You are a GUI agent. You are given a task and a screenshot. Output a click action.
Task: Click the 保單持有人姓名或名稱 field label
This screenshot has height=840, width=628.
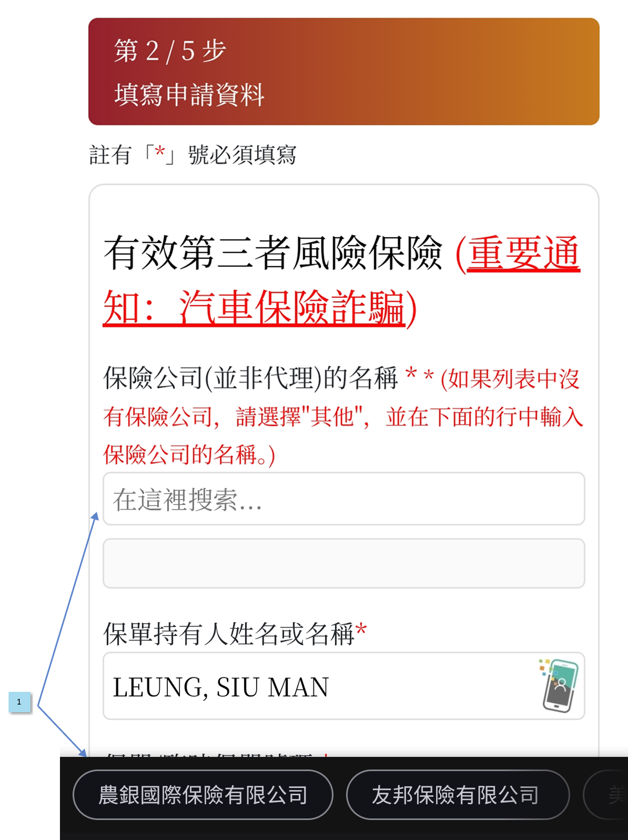point(229,633)
